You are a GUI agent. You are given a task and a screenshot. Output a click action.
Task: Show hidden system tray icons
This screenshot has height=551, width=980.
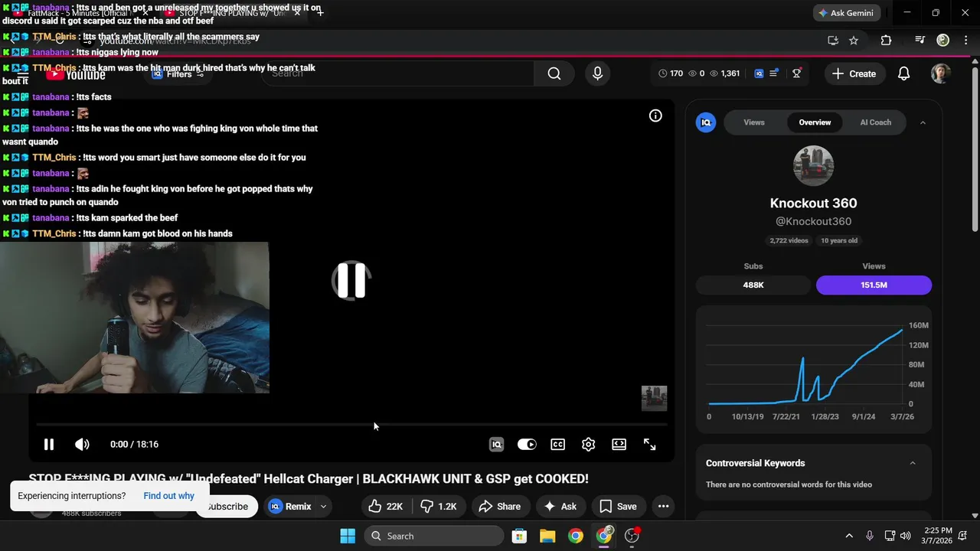click(x=848, y=536)
